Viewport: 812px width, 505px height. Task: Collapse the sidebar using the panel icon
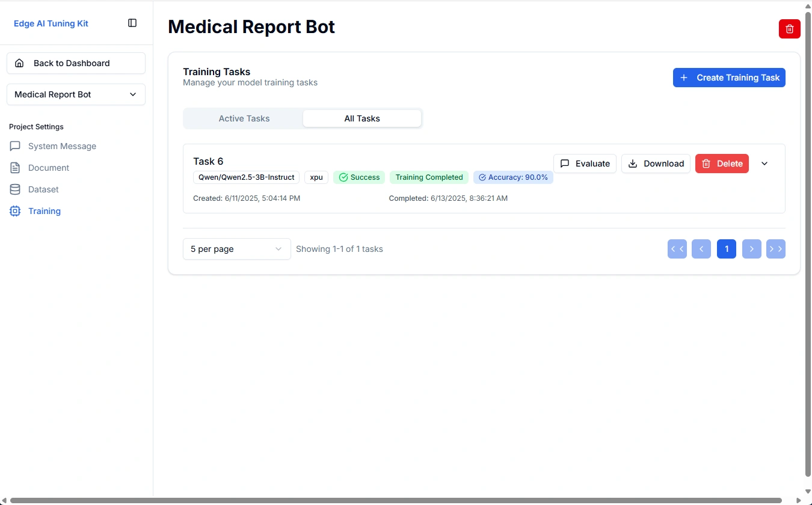coord(132,22)
